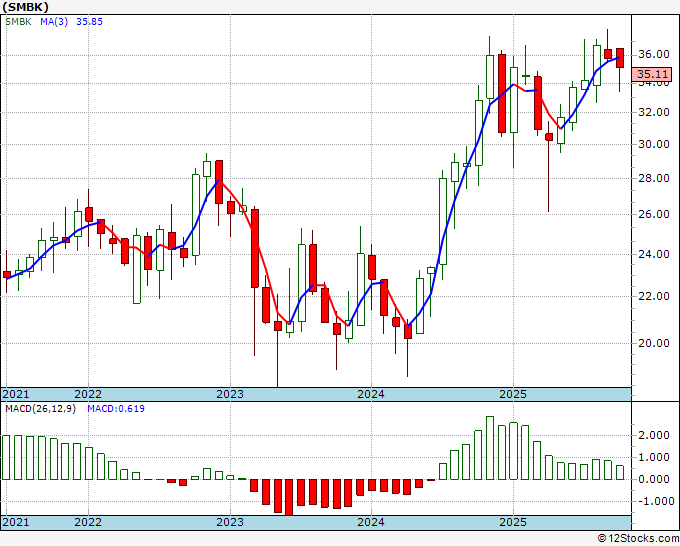
Task: Click the large red candlestick just before 2025
Action: (502, 93)
